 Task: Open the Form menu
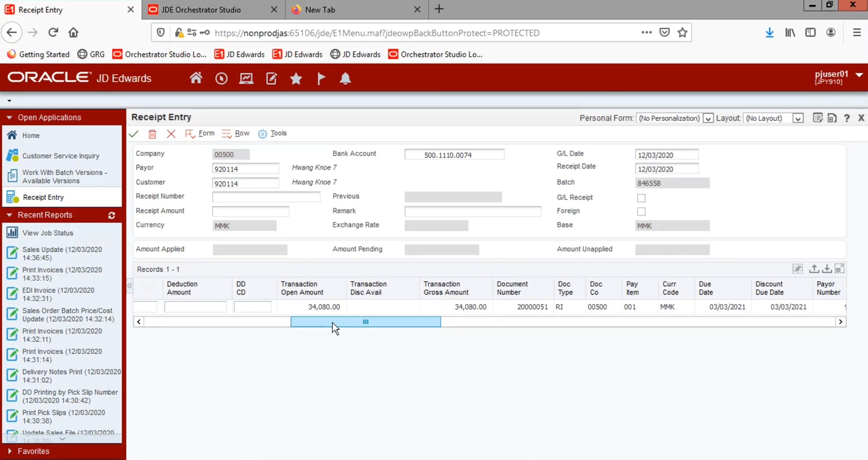point(200,134)
